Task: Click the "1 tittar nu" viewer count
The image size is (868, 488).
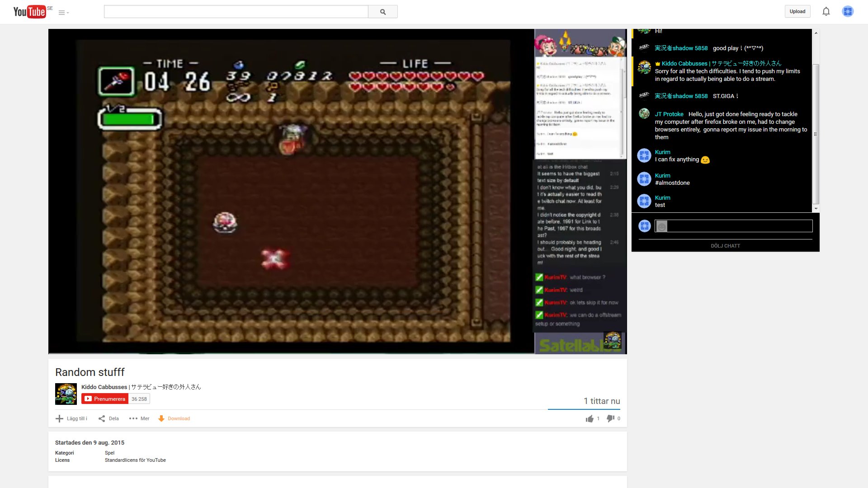Action: point(602,401)
